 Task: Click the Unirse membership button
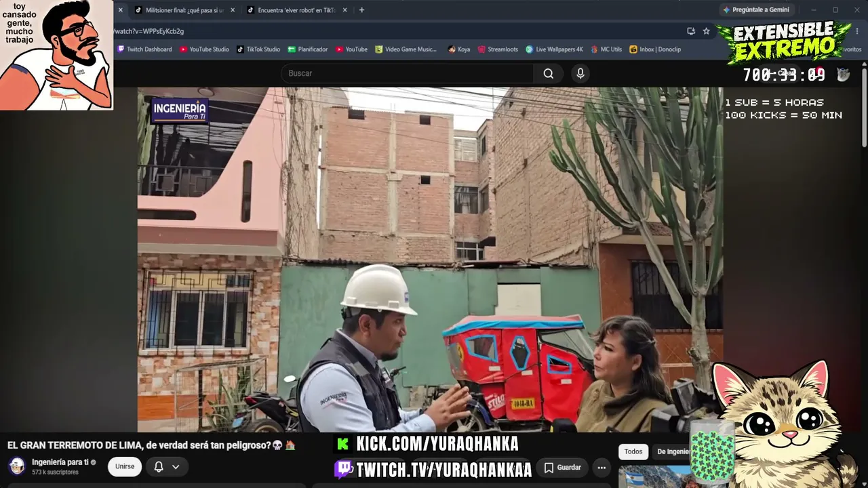pyautogui.click(x=125, y=466)
